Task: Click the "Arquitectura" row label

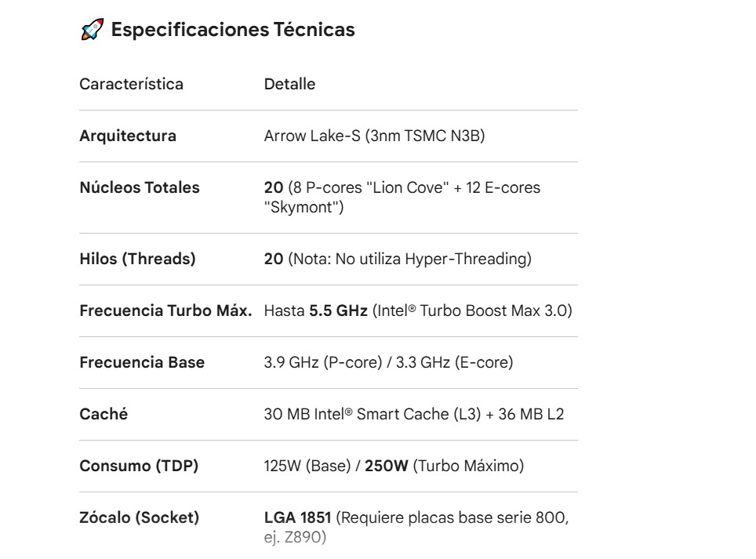Action: coord(128,136)
